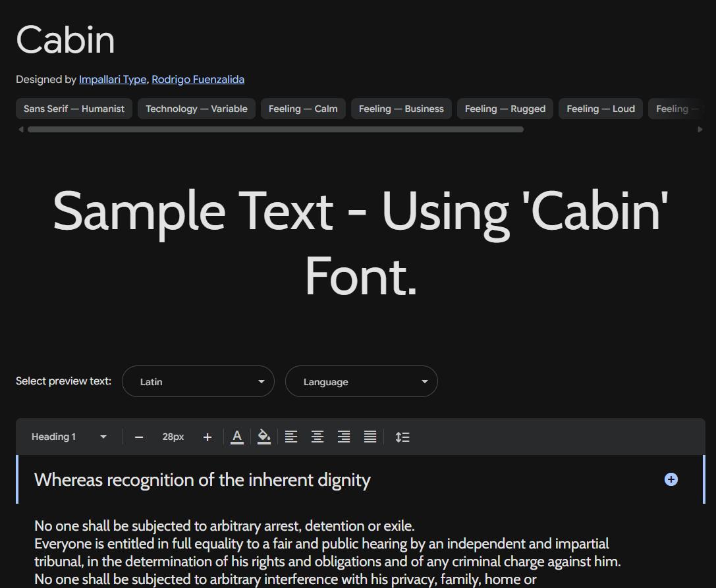This screenshot has width=716, height=588.
Task: Align text left
Action: pos(291,437)
